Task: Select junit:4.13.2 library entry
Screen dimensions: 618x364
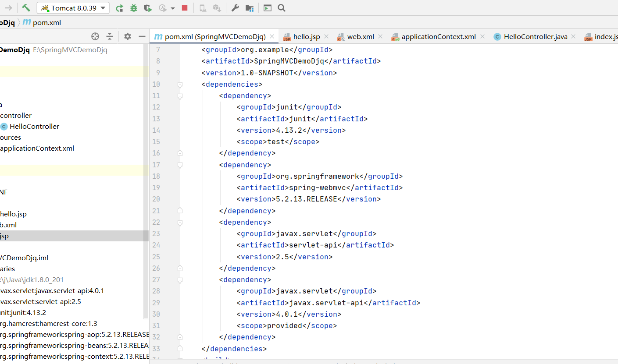Action: pos(23,312)
